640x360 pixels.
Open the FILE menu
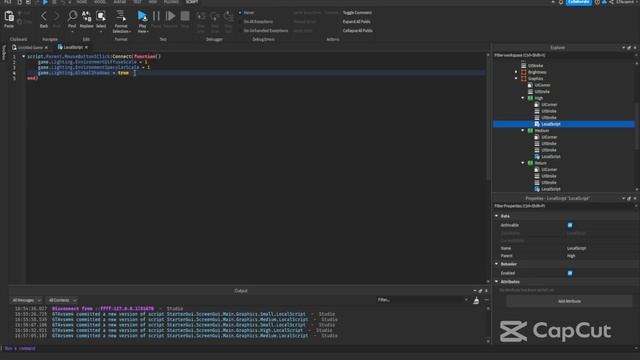8,2
